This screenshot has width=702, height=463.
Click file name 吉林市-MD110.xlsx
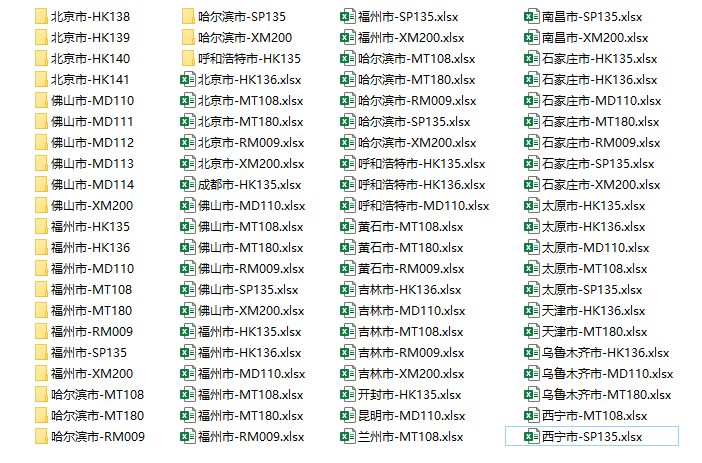411,311
